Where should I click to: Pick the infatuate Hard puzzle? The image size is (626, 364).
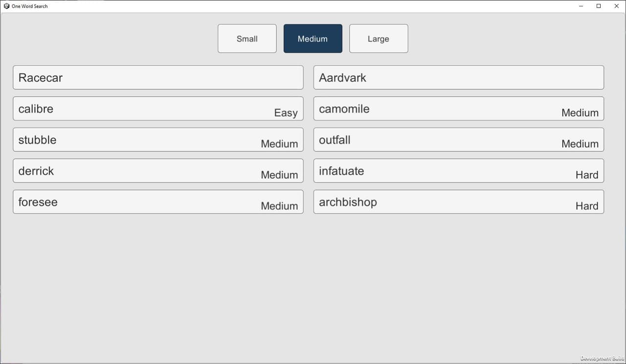click(x=459, y=171)
